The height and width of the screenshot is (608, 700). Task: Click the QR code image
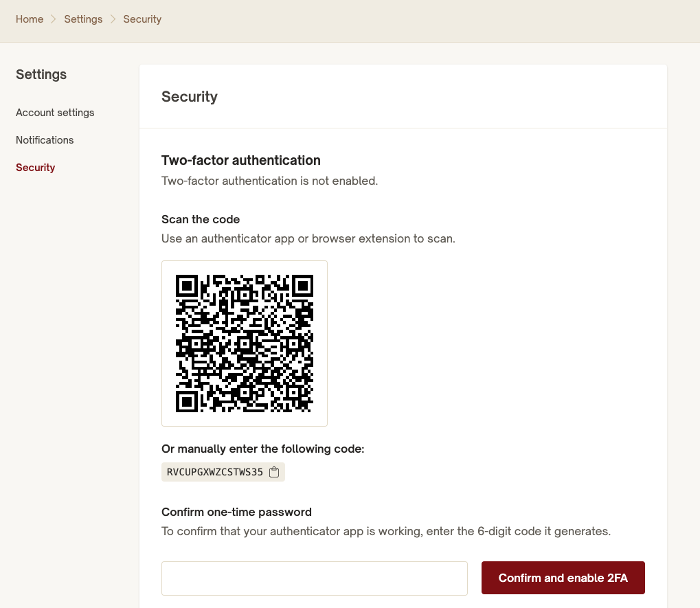(x=244, y=343)
